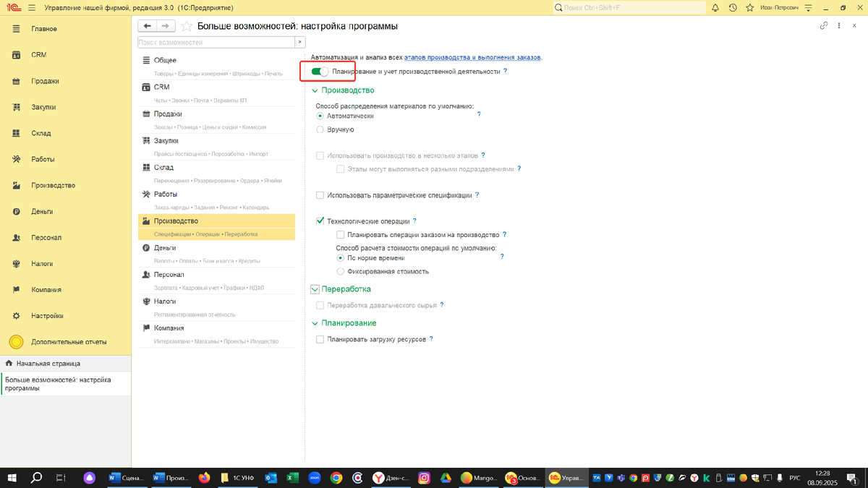Image resolution: width=868 pixels, height=488 pixels.
Task: Open the three-dot more actions menu
Action: point(839,25)
